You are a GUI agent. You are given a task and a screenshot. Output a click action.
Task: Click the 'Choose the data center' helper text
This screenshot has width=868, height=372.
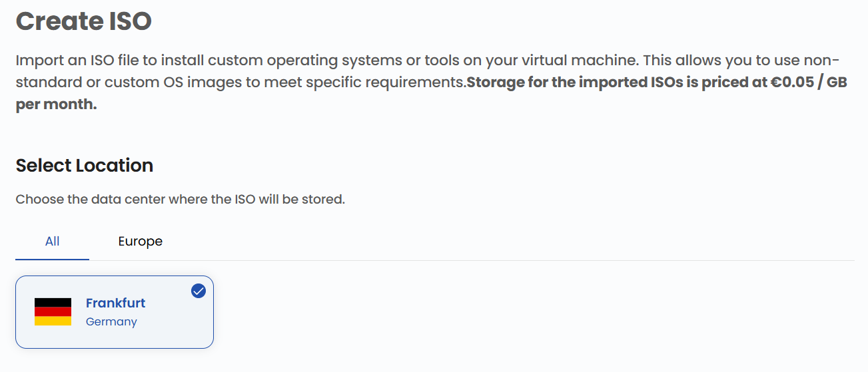(180, 199)
